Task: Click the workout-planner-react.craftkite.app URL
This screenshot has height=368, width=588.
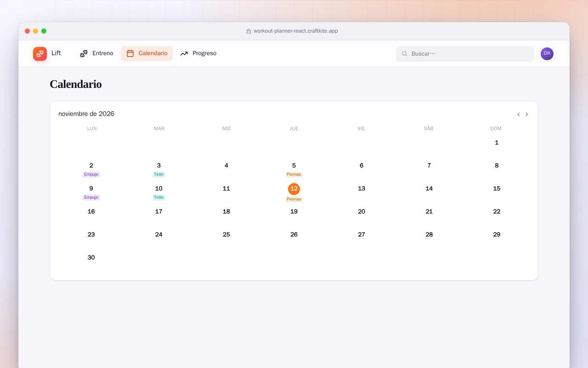Action: click(x=296, y=31)
